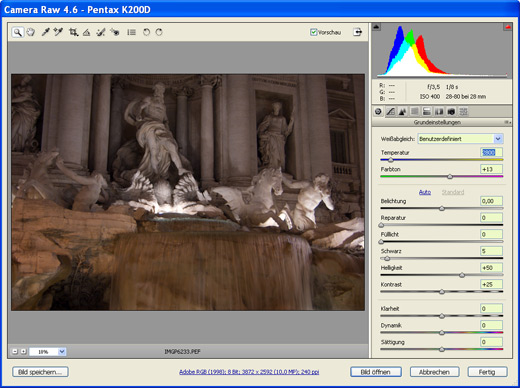Click the RGB histogram display
This screenshot has width=520, height=388.
pyautogui.click(x=442, y=51)
